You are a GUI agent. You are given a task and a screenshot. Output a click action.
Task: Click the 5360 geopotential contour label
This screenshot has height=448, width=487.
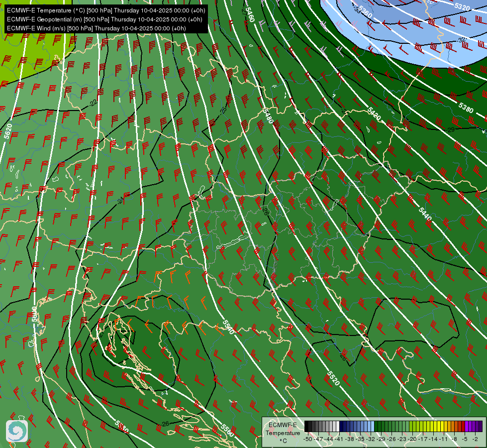365,12
